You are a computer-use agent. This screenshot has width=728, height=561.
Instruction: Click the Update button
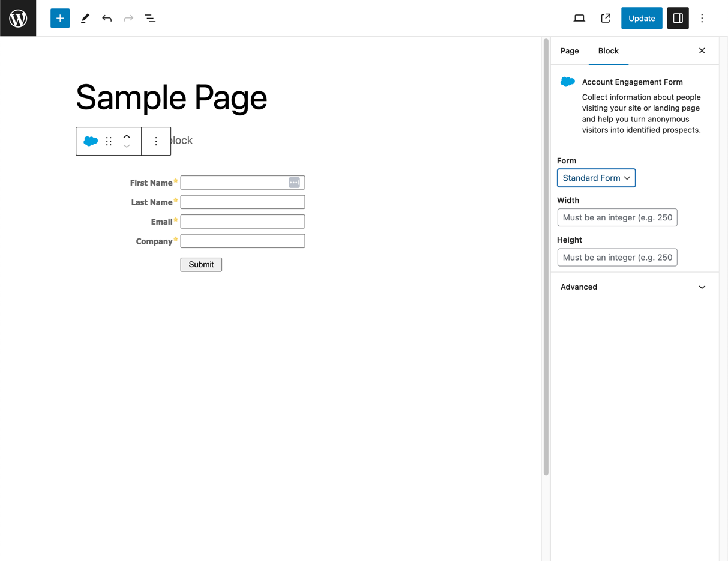pyautogui.click(x=642, y=18)
